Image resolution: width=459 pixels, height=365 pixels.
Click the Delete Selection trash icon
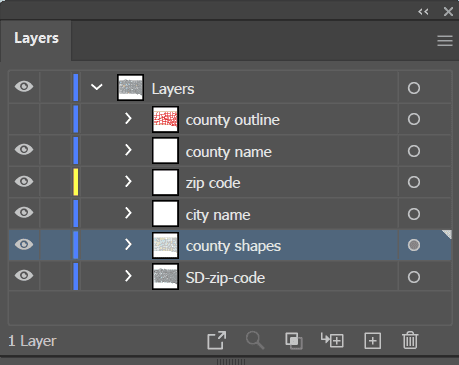coord(410,340)
